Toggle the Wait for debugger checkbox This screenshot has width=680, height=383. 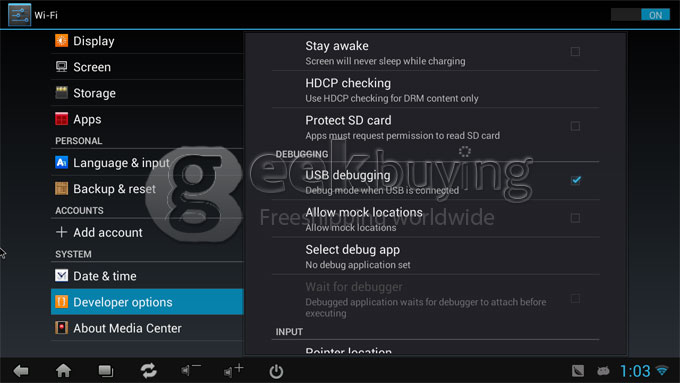click(575, 298)
